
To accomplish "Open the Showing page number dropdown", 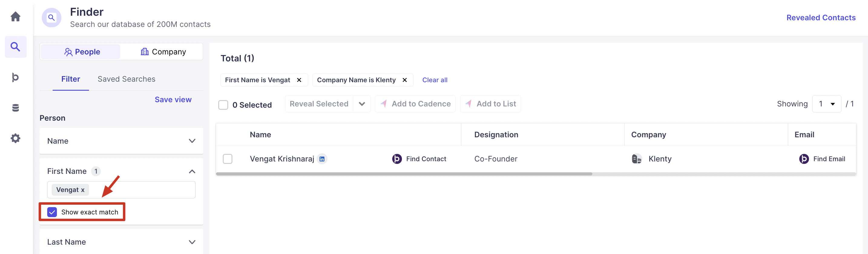I will click(x=827, y=104).
